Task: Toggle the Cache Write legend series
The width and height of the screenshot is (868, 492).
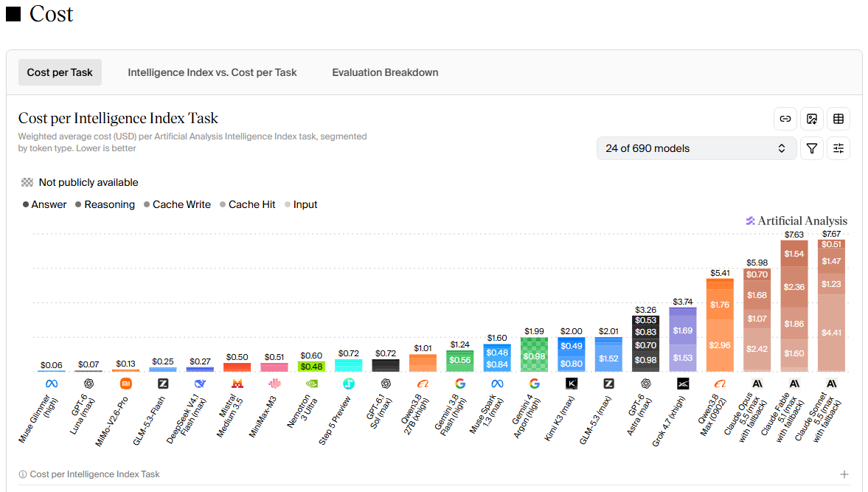Action: click(177, 205)
